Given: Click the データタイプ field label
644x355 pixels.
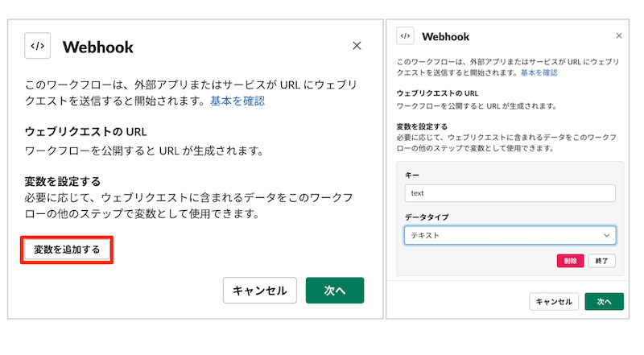Looking at the screenshot, I should (x=426, y=217).
